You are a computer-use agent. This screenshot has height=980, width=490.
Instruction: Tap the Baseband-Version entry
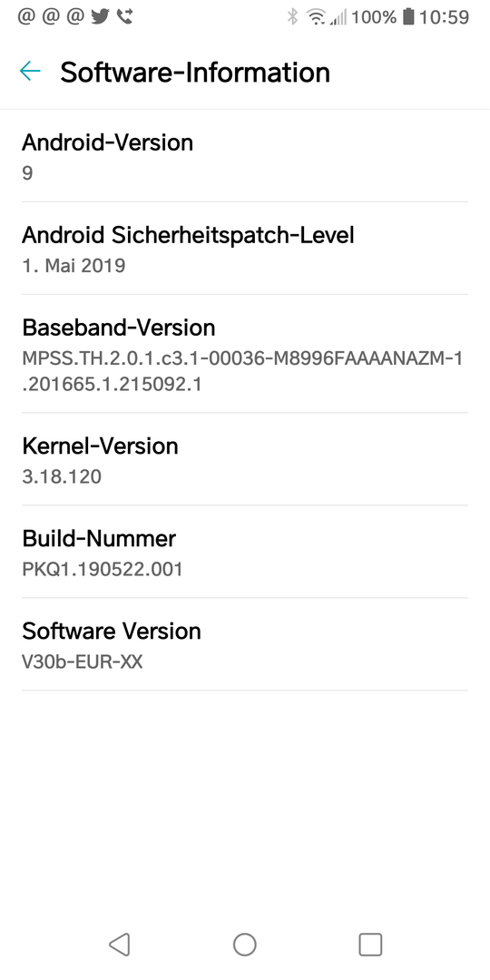[x=245, y=354]
